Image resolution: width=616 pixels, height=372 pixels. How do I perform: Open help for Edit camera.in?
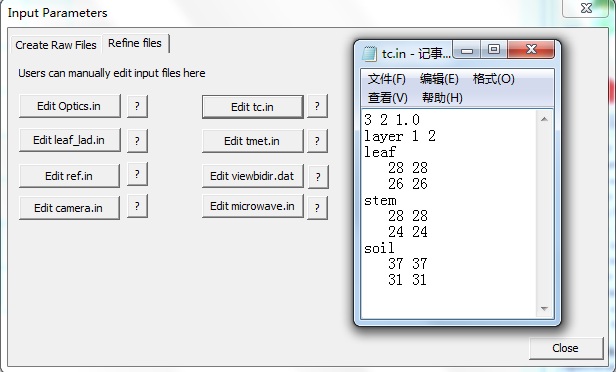[x=137, y=206]
